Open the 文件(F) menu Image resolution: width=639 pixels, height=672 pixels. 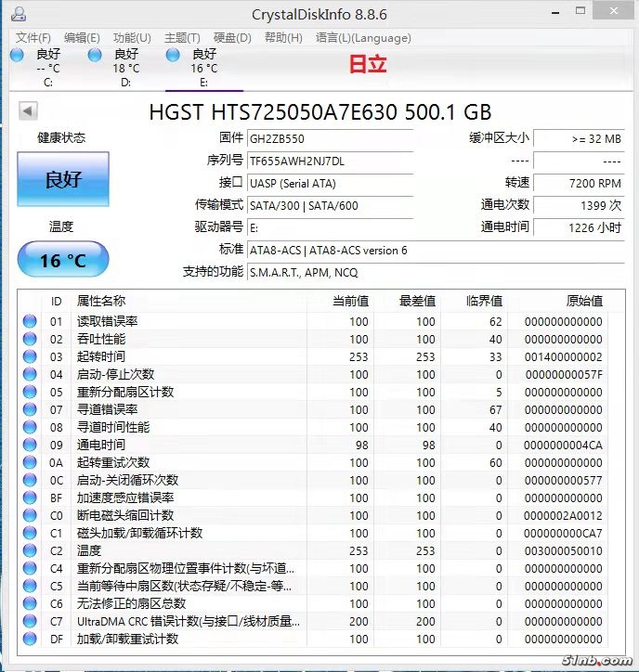33,38
